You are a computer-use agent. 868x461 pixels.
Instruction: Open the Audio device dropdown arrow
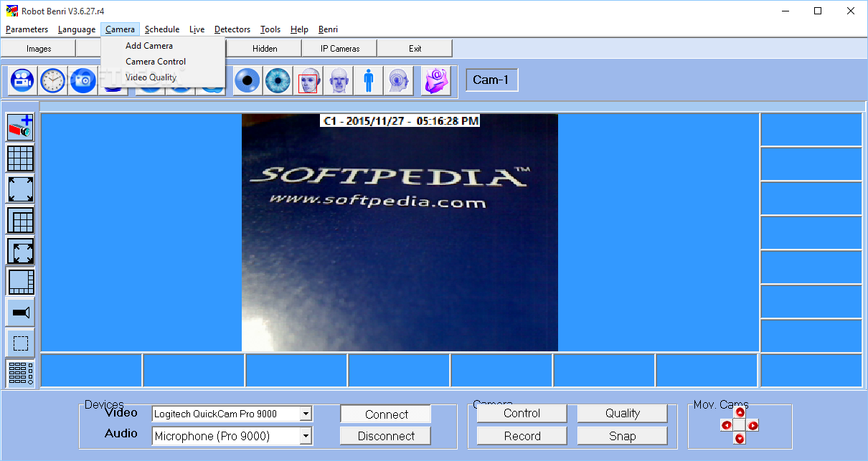point(306,436)
